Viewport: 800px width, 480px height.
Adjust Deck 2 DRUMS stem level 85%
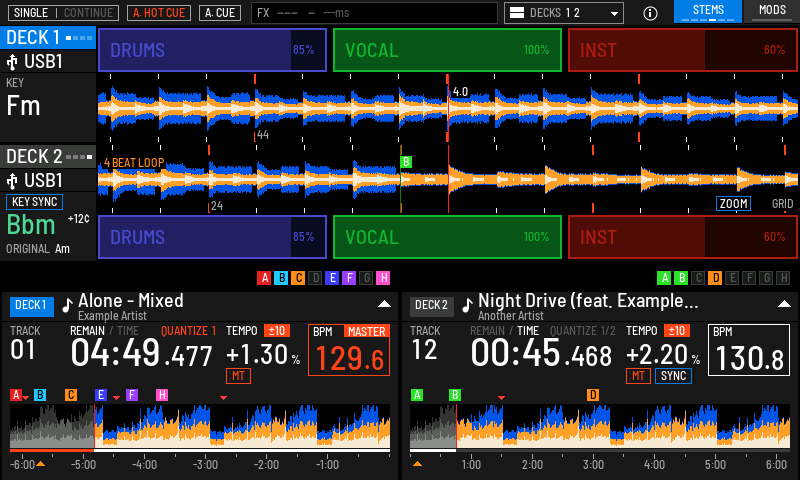(x=212, y=237)
